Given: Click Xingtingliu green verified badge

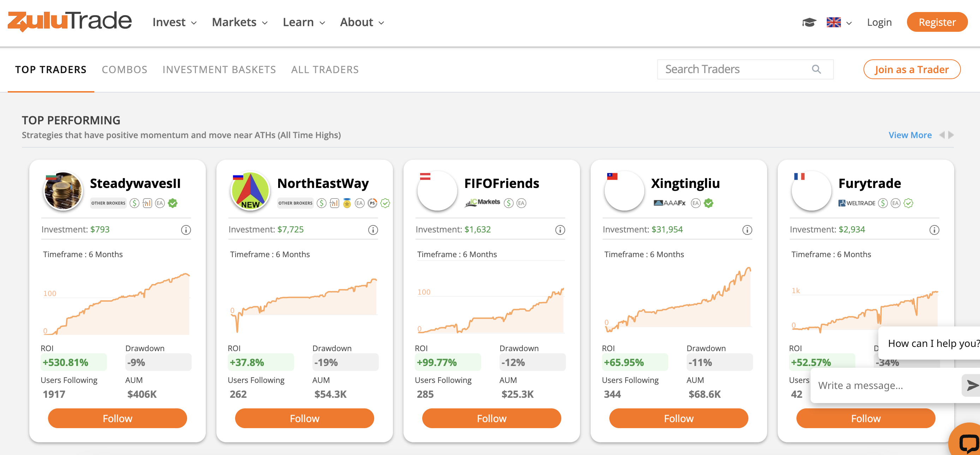Looking at the screenshot, I should (x=709, y=203).
